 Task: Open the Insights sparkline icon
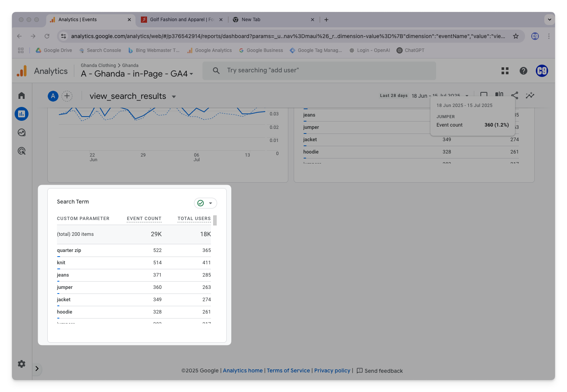(x=530, y=95)
